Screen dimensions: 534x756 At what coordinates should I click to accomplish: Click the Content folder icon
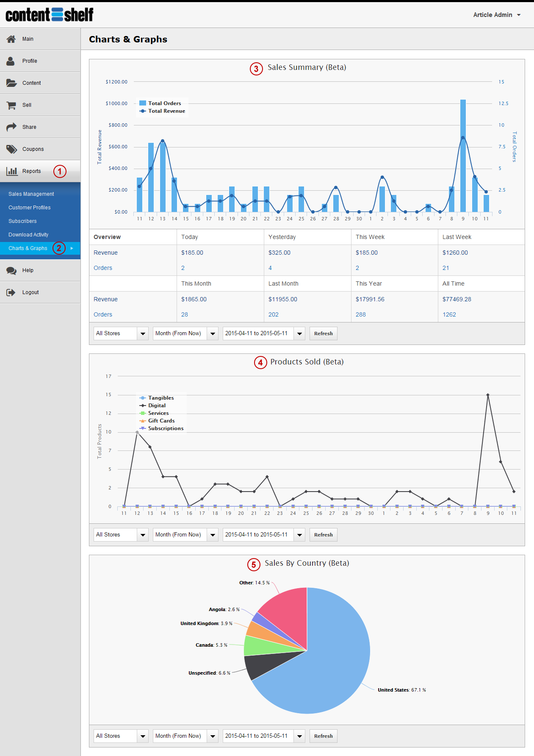(x=11, y=83)
